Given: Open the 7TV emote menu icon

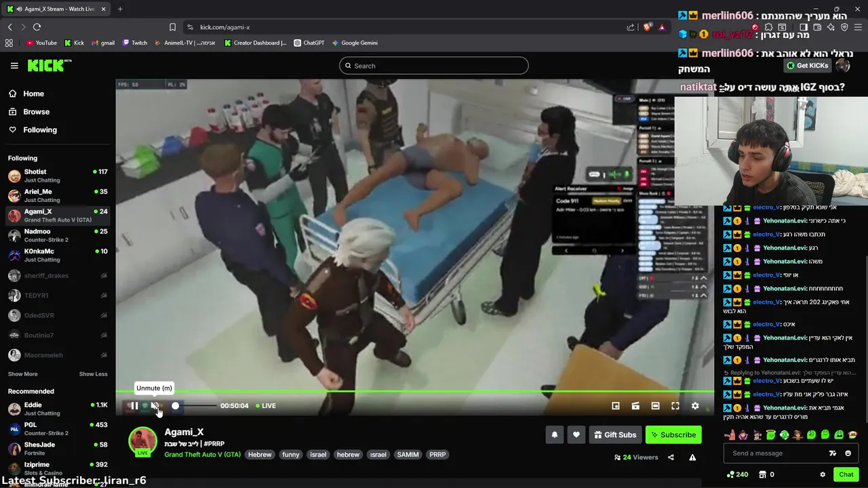Looking at the screenshot, I should pyautogui.click(x=833, y=453).
